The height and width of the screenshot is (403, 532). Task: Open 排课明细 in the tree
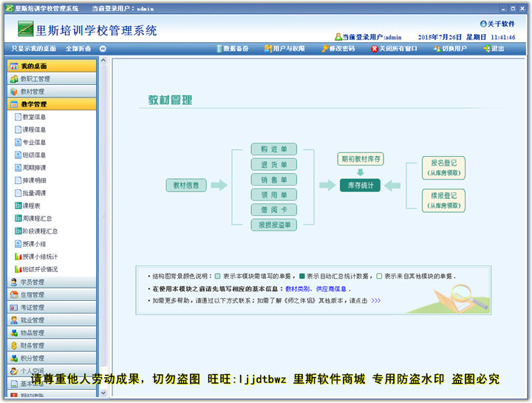click(x=30, y=180)
